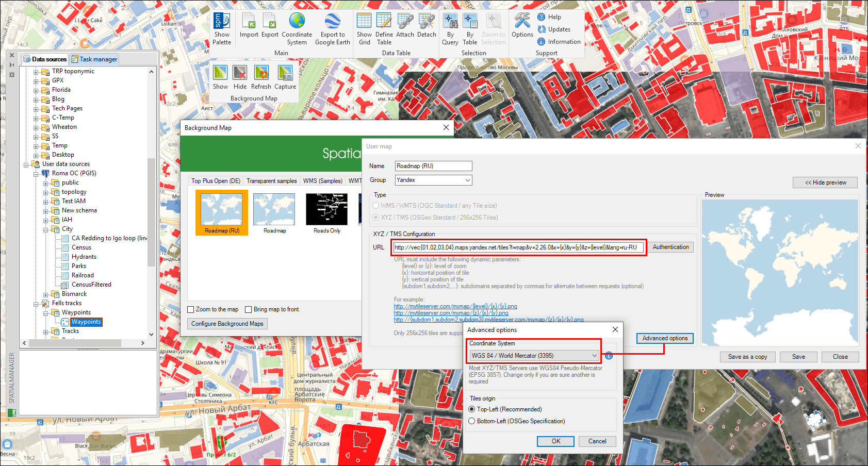Click the tree vertical scrollbar
Viewport: 868px width, 466px height.
[151, 211]
